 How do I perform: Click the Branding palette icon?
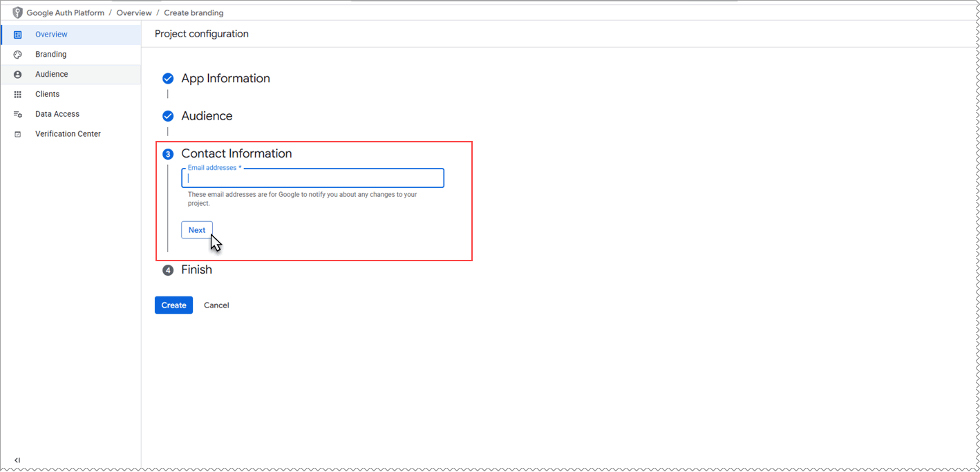point(18,55)
